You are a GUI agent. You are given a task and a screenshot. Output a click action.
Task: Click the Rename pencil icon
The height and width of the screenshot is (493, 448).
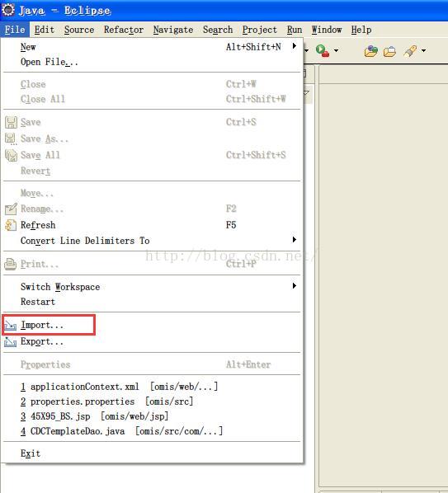(x=11, y=209)
